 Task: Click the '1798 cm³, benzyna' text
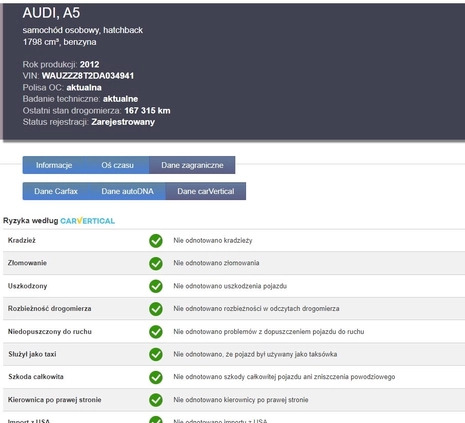click(59, 42)
